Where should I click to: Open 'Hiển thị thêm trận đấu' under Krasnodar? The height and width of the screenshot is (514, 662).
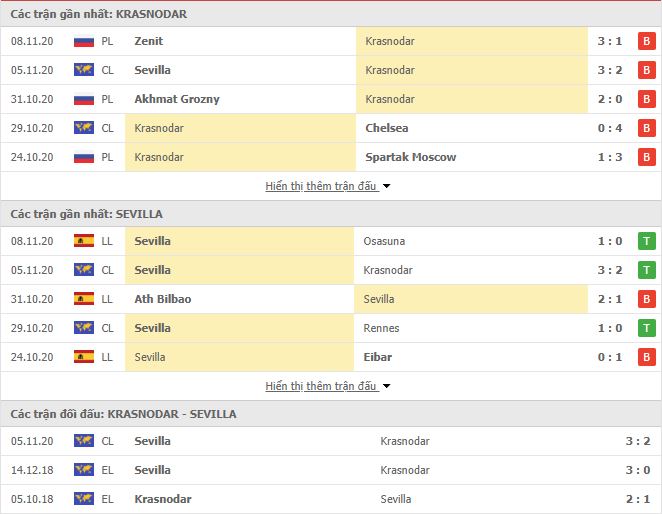[321, 186]
